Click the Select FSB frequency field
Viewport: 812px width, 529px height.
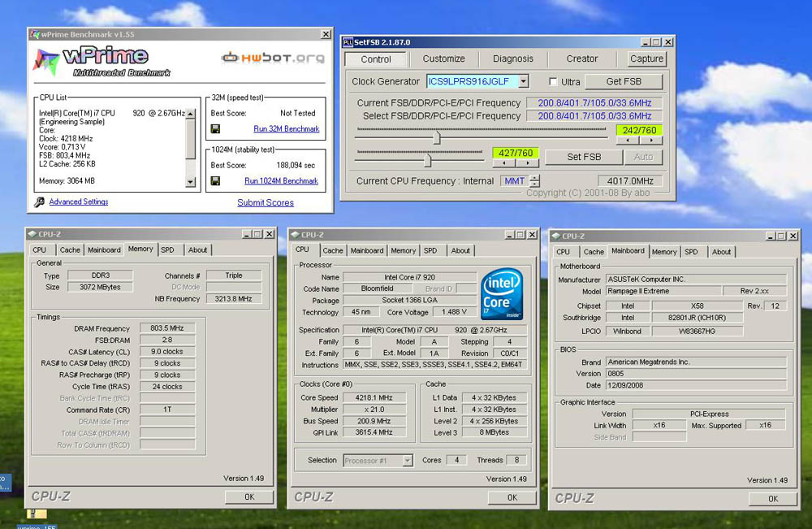594,116
